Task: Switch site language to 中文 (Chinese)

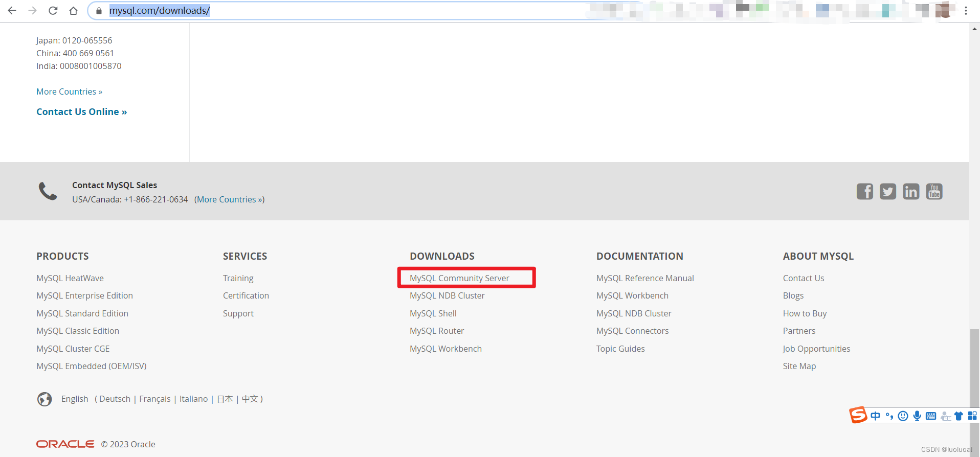Action: pos(250,399)
